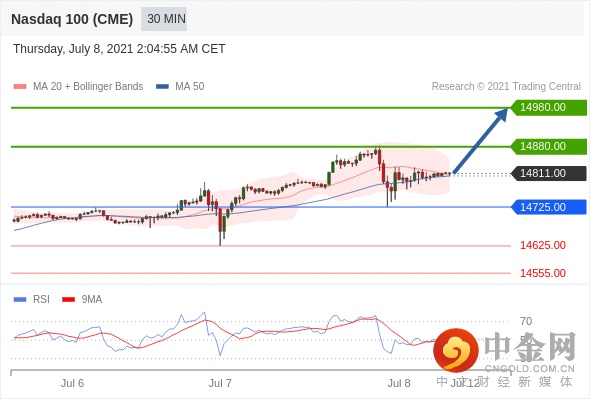Click the 14725.00 blue pivot label
Screen dimensions: 590x400
click(x=549, y=207)
